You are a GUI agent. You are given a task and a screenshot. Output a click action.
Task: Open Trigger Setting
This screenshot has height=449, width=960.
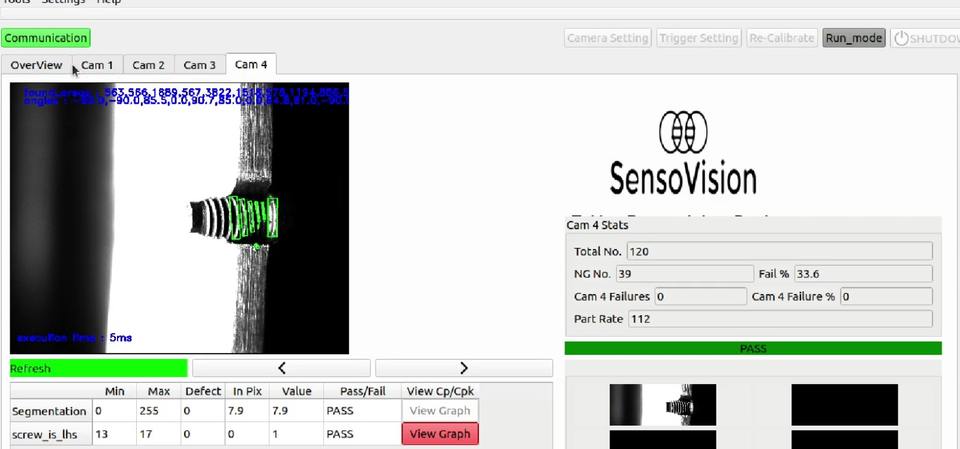[x=699, y=38]
